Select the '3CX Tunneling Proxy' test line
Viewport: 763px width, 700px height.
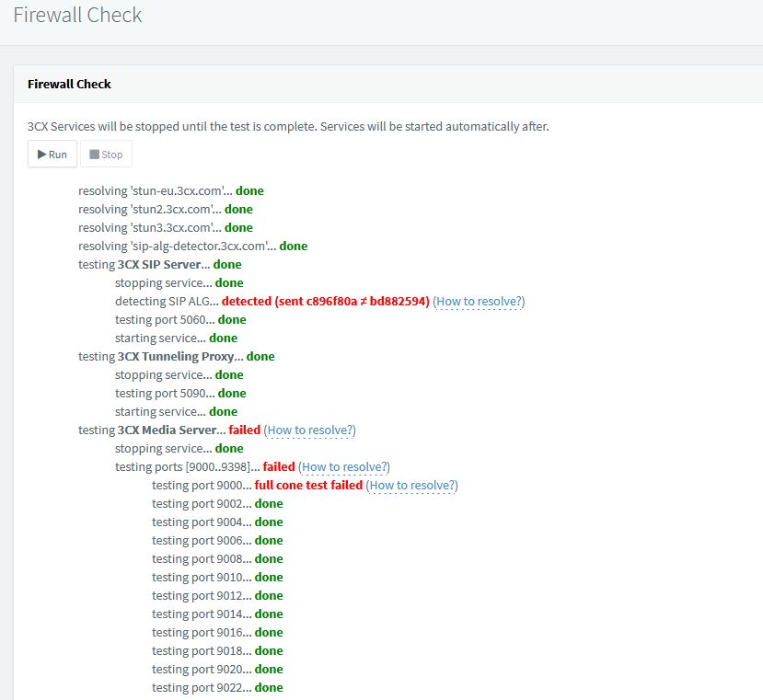(175, 356)
